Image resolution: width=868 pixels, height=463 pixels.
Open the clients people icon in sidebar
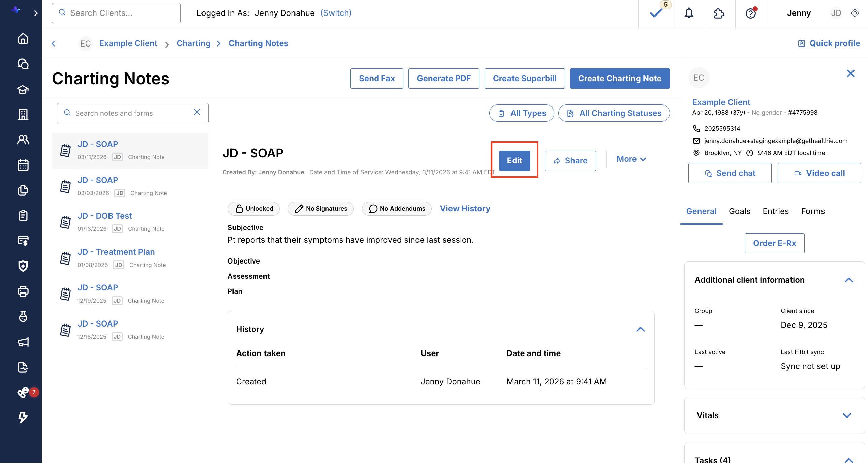pyautogui.click(x=23, y=140)
